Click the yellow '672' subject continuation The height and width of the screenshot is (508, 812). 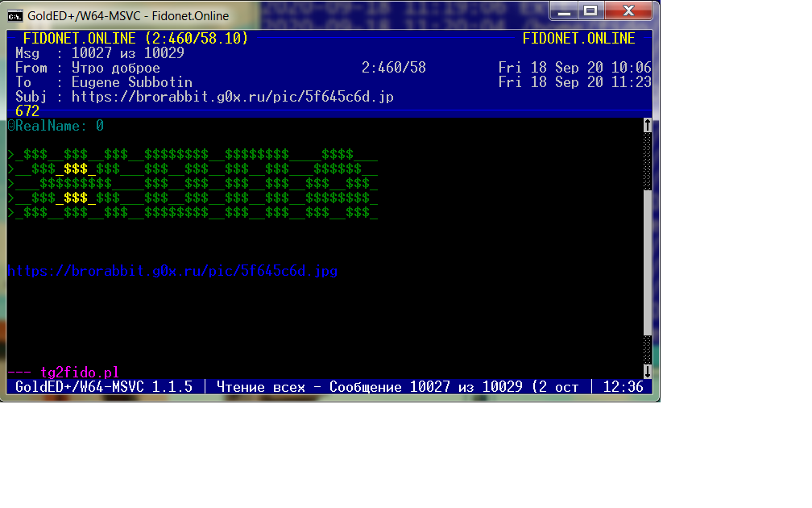coord(27,111)
